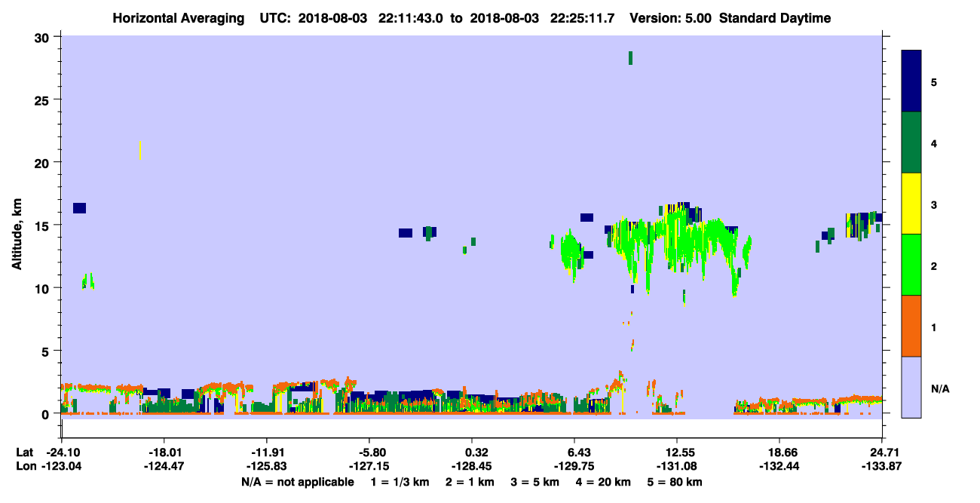The image size is (980, 503).
Task: Click the longitude value -124.47
Action: tap(164, 466)
